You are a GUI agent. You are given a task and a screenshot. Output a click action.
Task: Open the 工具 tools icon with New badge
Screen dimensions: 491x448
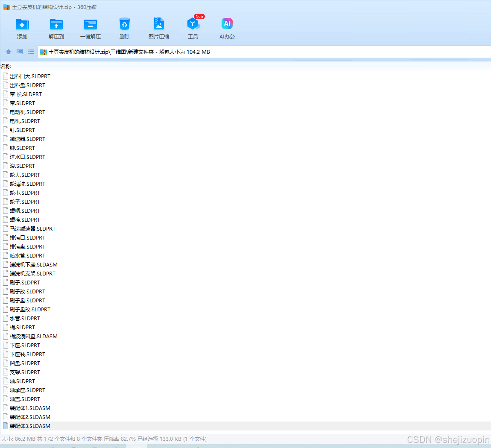(x=193, y=24)
